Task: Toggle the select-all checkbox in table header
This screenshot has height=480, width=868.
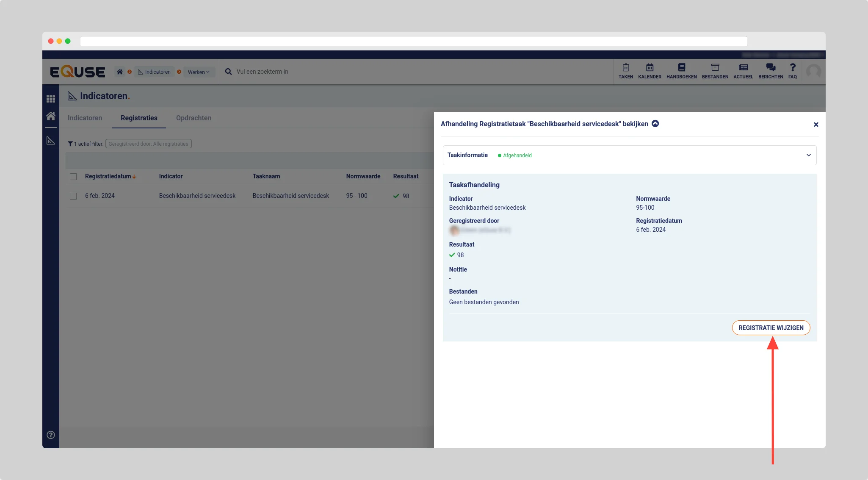Action: (73, 177)
